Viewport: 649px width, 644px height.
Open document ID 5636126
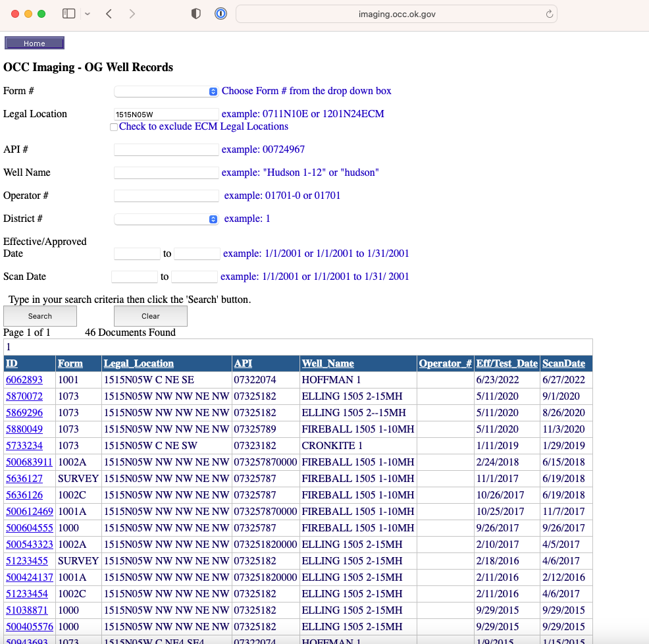[x=24, y=495]
